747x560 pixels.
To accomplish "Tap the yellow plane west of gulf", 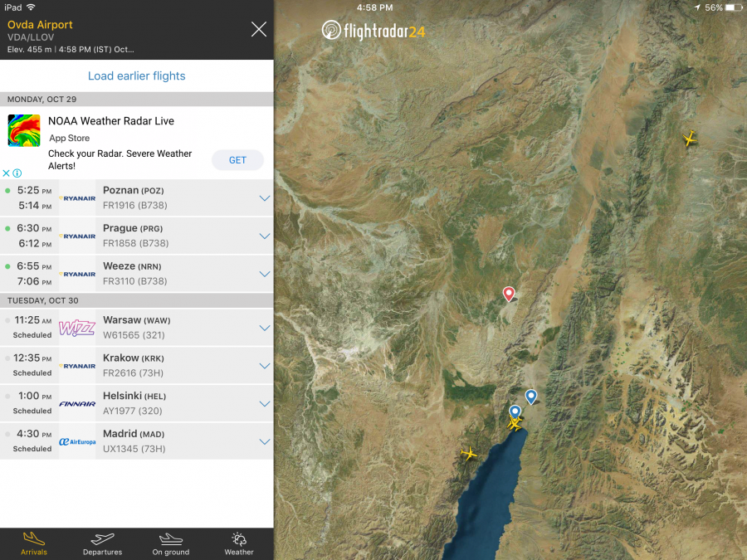I will (470, 453).
